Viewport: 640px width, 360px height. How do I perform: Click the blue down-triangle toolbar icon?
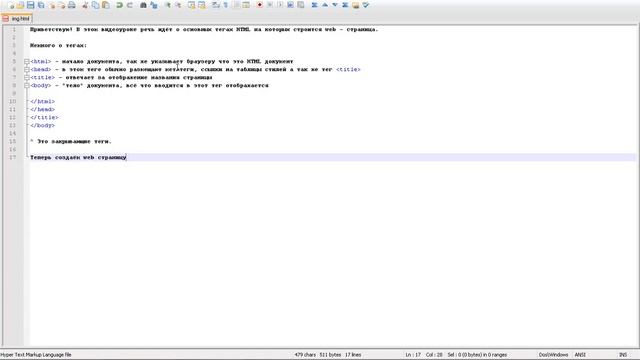[335, 5]
